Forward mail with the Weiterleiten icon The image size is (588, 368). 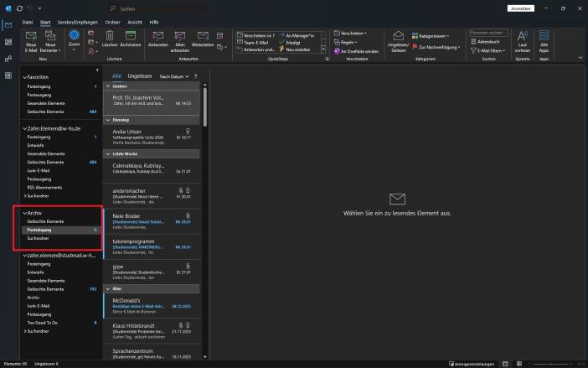tap(203, 36)
